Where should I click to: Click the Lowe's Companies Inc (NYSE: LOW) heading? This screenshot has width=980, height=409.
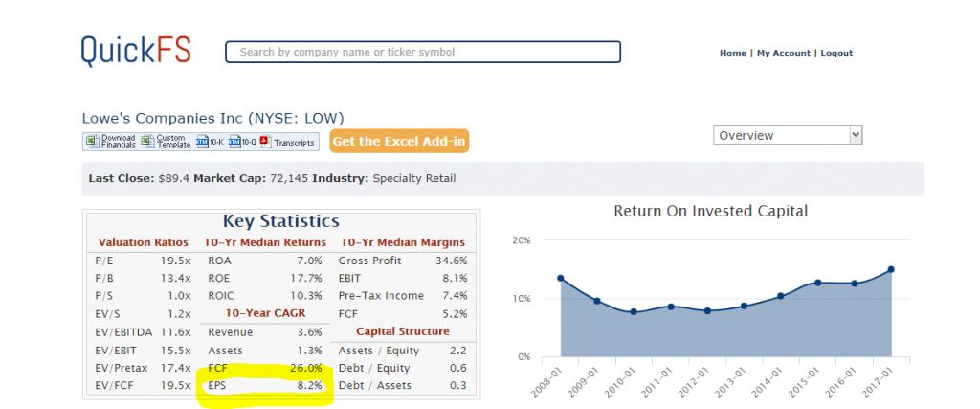coord(213,118)
